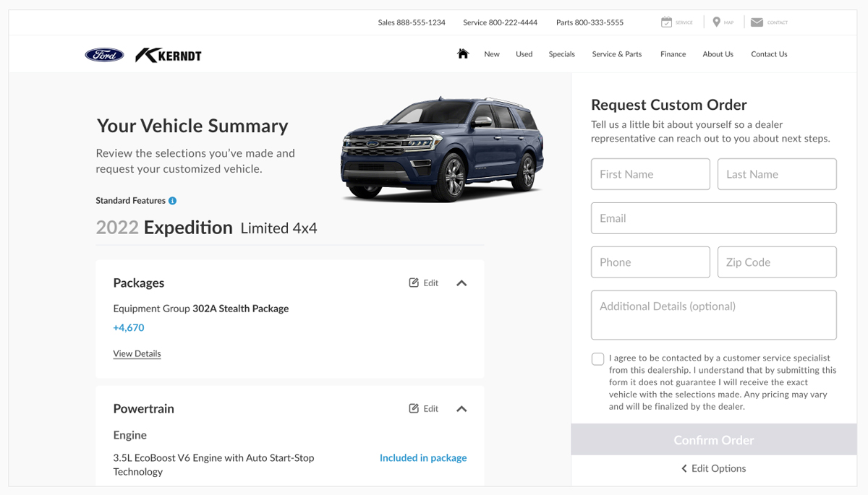Check the agree to be contacted checkbox
868x495 pixels.
tap(597, 359)
